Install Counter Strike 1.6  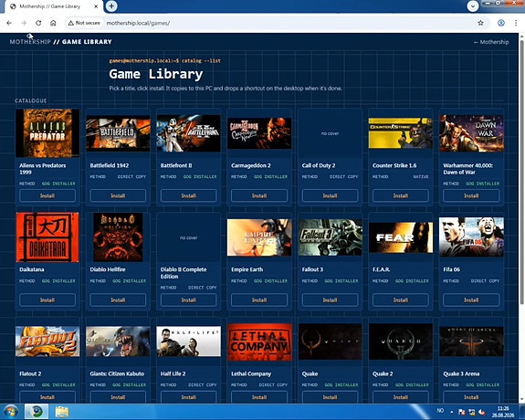point(401,195)
